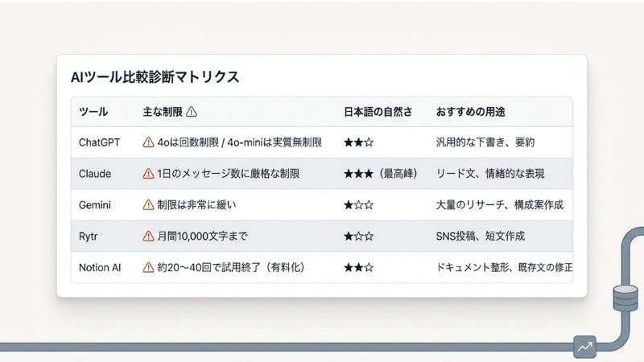Click text 1日のメッセージ数に厳格な制限
The height and width of the screenshot is (362, 644).
click(229, 174)
